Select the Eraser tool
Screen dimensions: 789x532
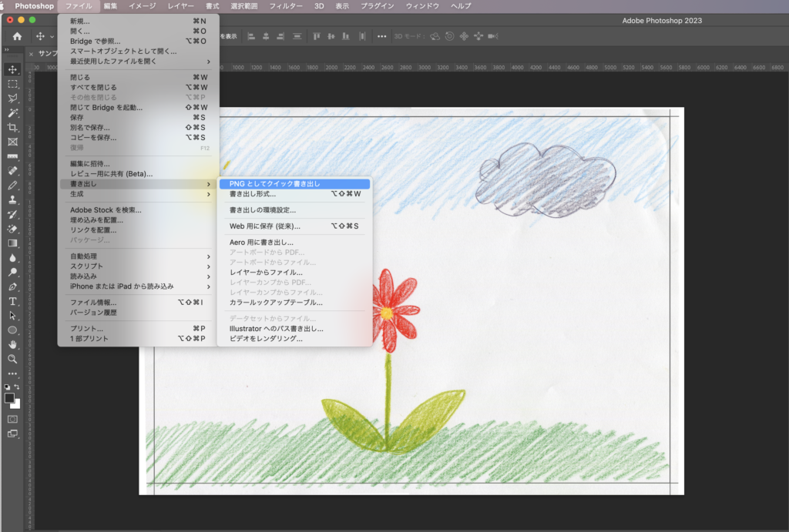click(12, 229)
